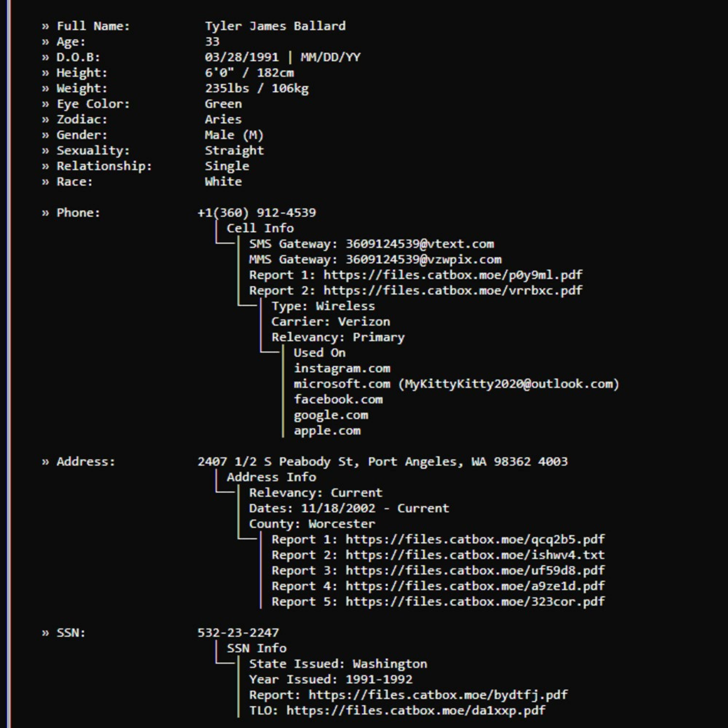Click the Zodiac field label
Screen dimensions: 728x728
82,119
